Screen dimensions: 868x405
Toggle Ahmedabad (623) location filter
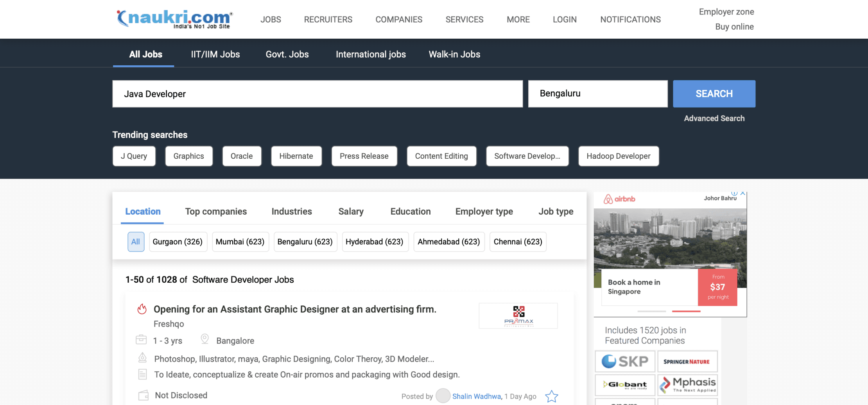click(449, 242)
